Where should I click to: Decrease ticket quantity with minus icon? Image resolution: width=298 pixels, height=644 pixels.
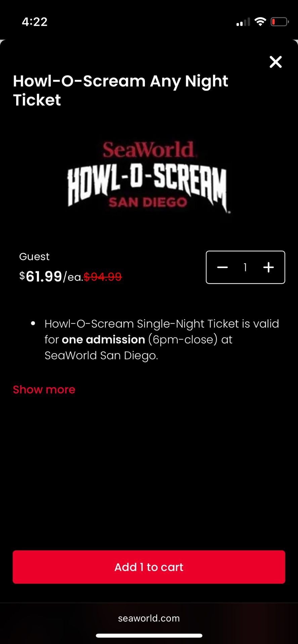tap(223, 267)
